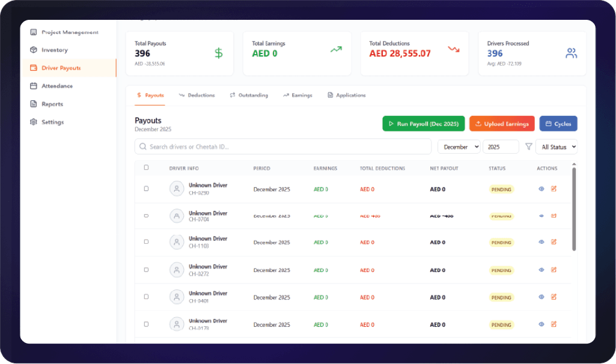Check the box for driver CH-0272
Screen dimensions: 616x364
(x=146, y=270)
